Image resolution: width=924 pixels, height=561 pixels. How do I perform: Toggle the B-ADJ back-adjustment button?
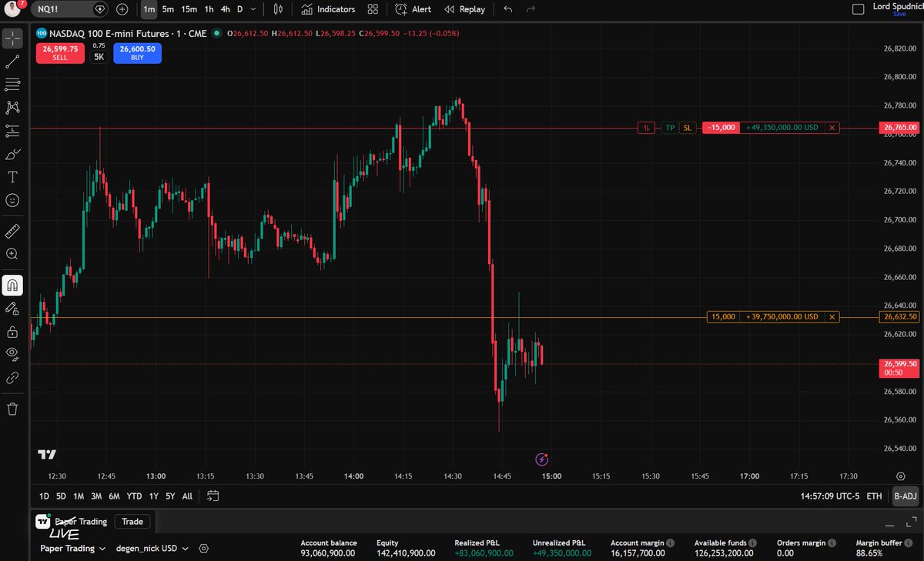tap(906, 496)
